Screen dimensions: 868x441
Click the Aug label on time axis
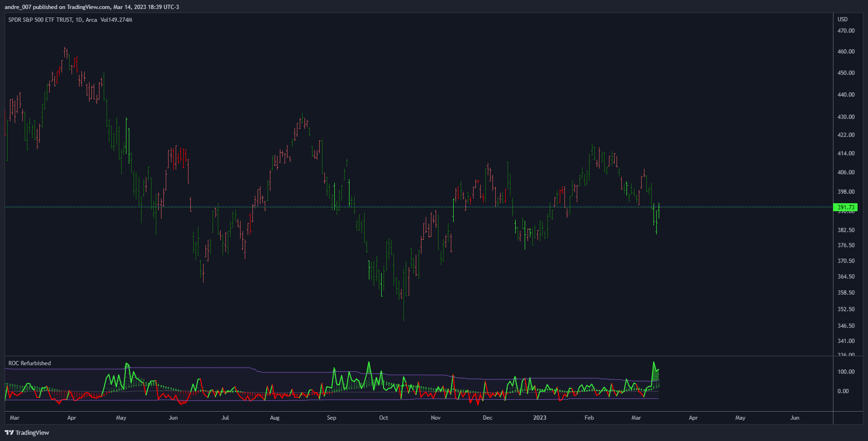[x=275, y=418]
